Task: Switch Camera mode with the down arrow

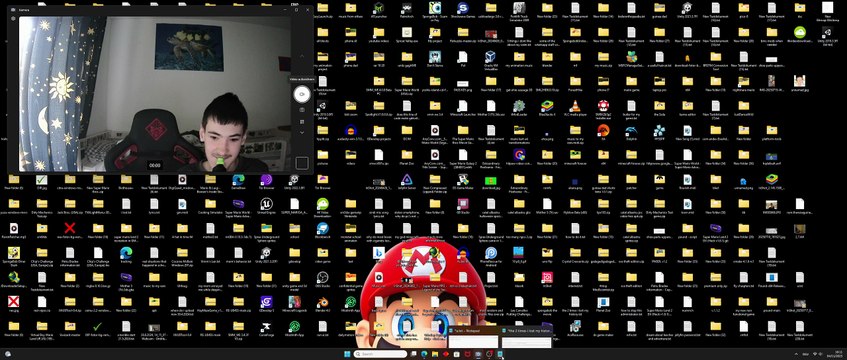Action: [301, 132]
